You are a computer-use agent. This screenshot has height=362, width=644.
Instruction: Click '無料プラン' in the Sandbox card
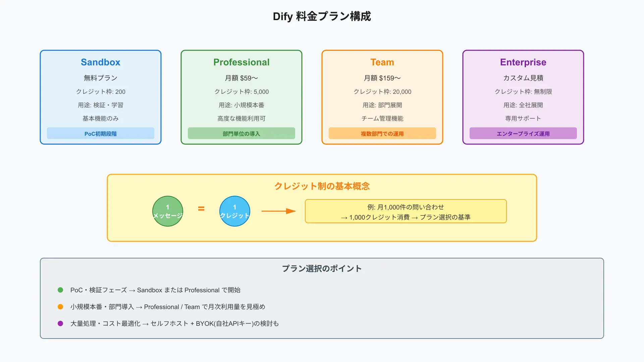(101, 78)
